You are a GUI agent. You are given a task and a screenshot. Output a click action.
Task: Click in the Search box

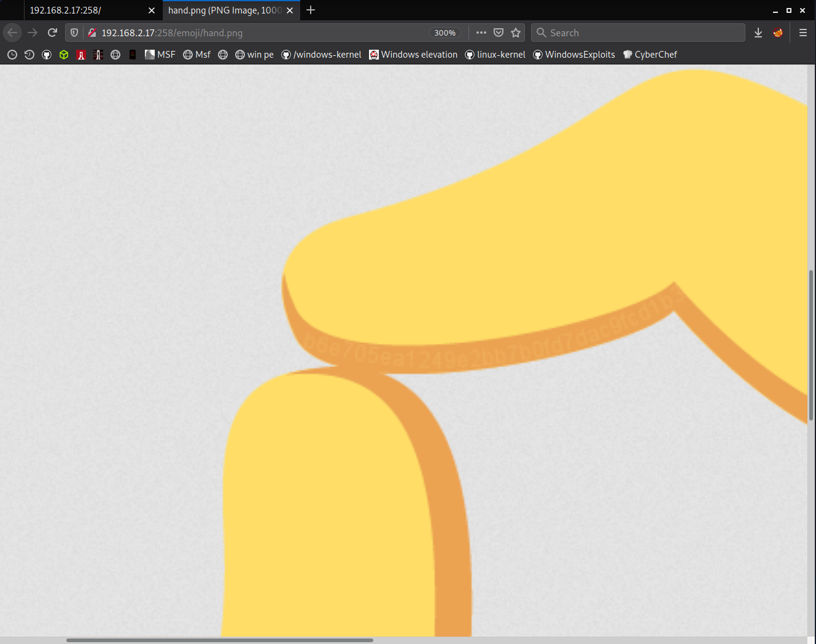[639, 33]
